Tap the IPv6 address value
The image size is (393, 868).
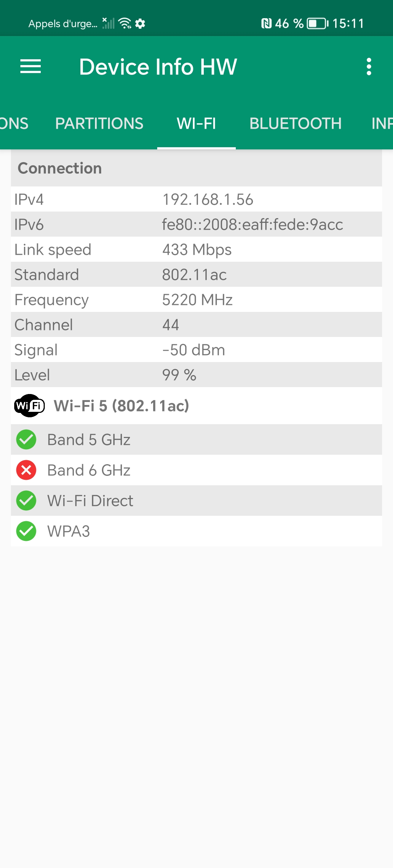pyautogui.click(x=252, y=224)
